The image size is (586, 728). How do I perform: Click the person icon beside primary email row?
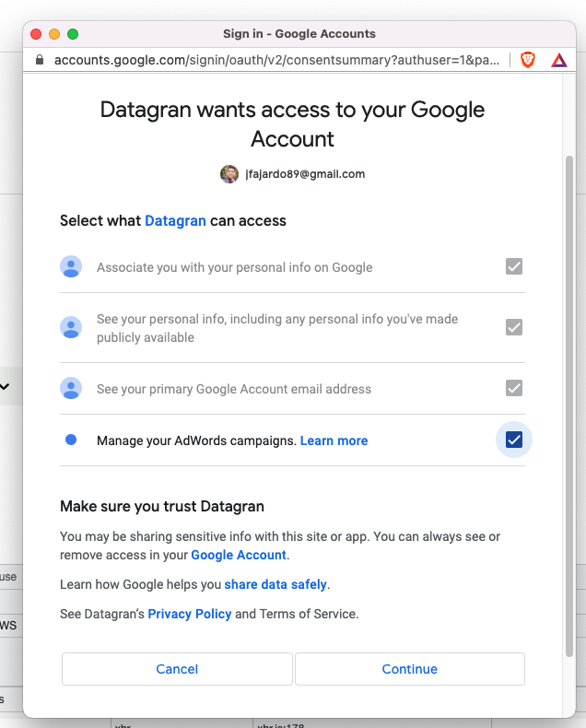point(71,388)
